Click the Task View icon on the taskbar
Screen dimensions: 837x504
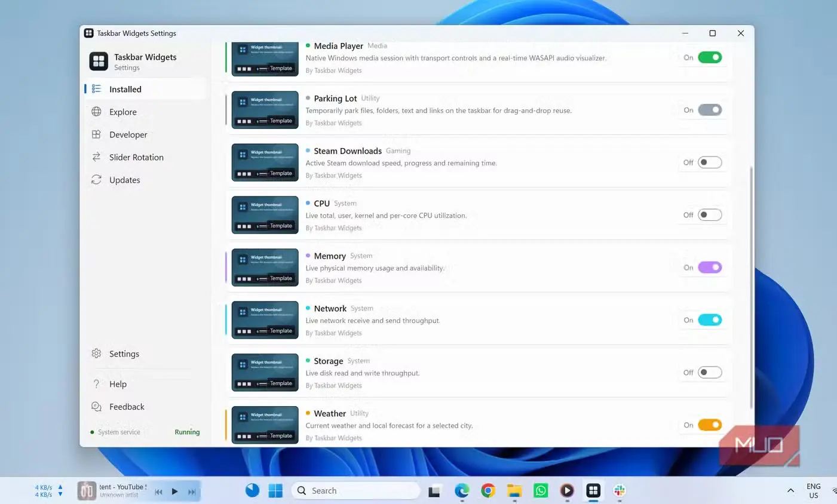(x=434, y=491)
